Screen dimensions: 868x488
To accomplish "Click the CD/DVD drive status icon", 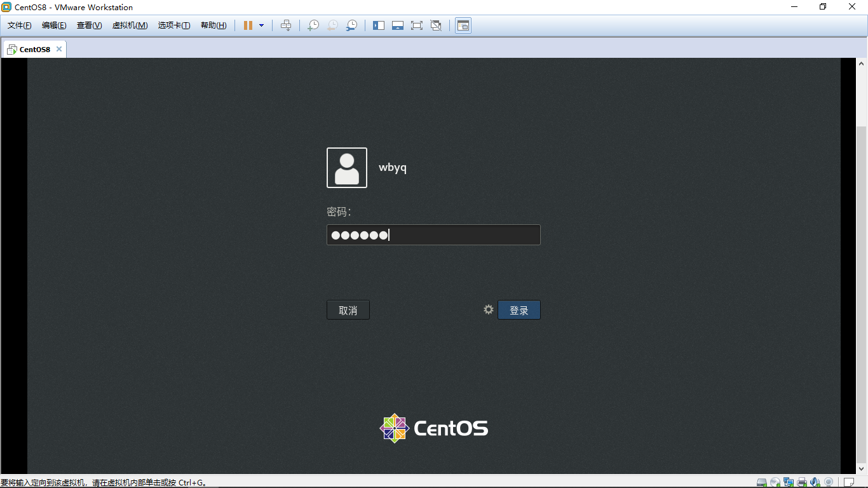I will tap(775, 482).
